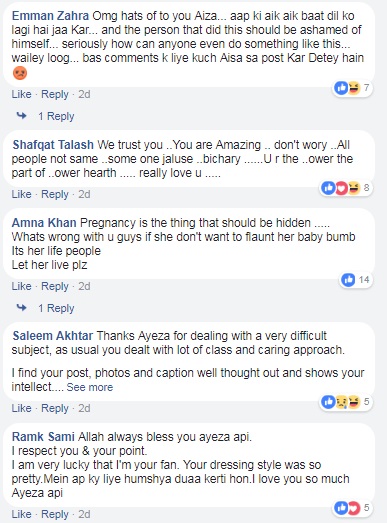387x523 pixels.
Task: Click reply arrow icon under Amna Khan's comment
Action: (x=22, y=308)
